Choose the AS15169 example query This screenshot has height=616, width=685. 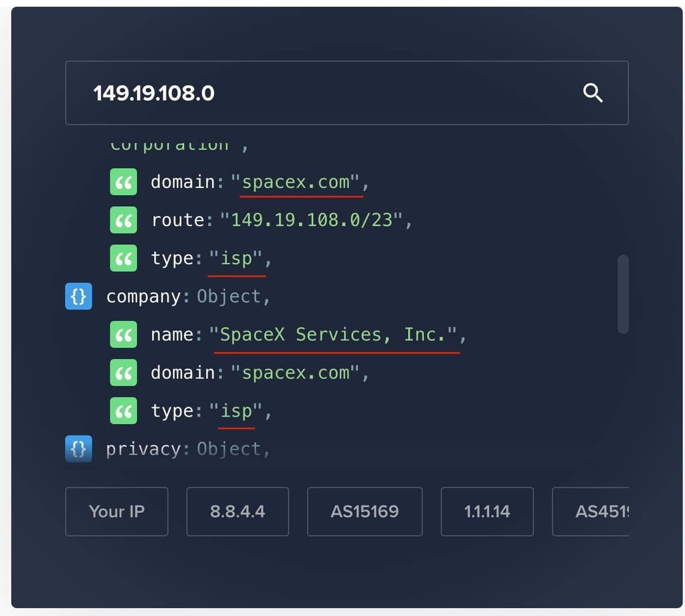[x=365, y=512]
